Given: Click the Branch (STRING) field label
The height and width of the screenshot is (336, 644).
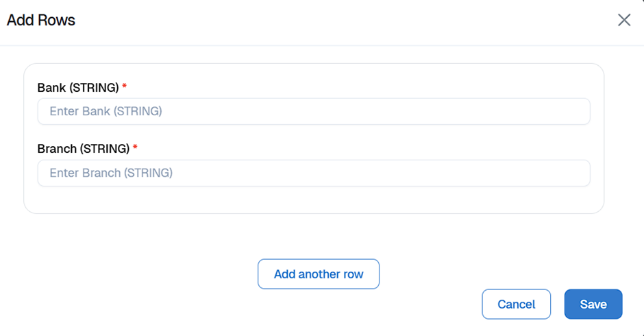Looking at the screenshot, I should 83,148.
